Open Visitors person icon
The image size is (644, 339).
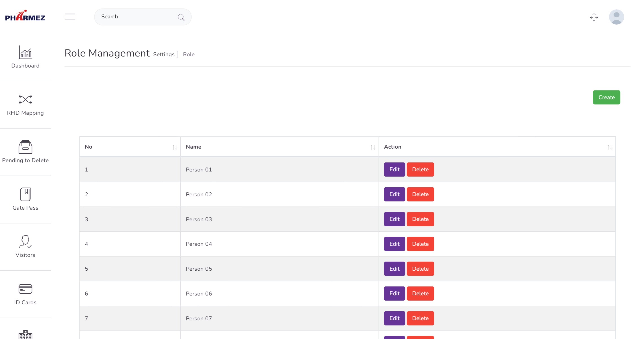[25, 242]
